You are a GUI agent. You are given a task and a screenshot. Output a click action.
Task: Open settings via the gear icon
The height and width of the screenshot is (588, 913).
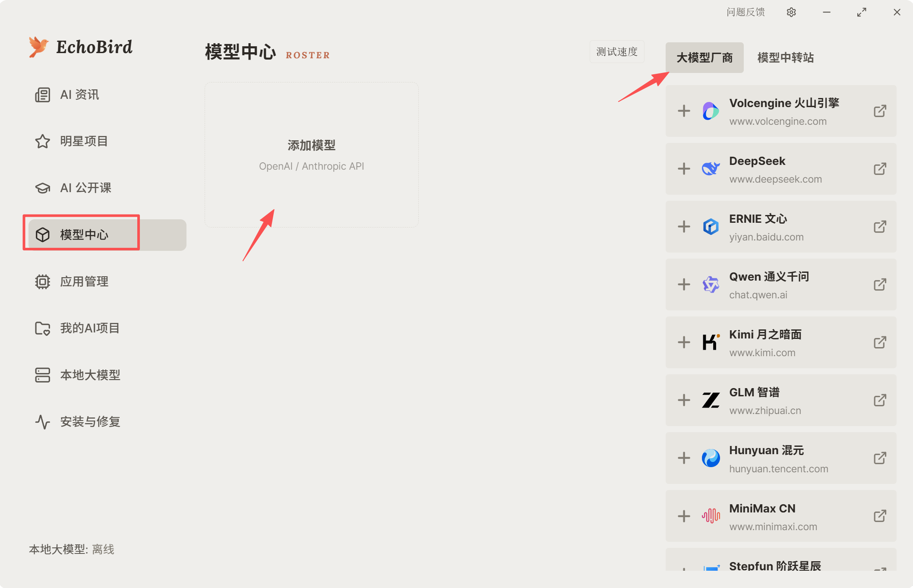point(791,12)
